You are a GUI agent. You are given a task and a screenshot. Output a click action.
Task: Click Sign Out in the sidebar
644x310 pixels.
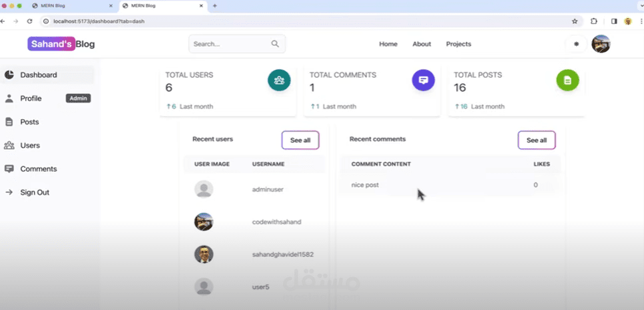47,192
